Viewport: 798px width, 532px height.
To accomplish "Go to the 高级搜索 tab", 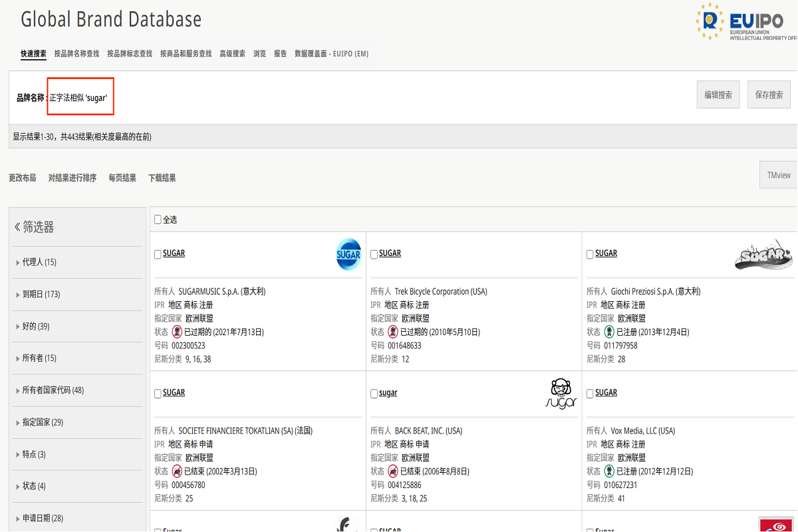I will click(232, 53).
